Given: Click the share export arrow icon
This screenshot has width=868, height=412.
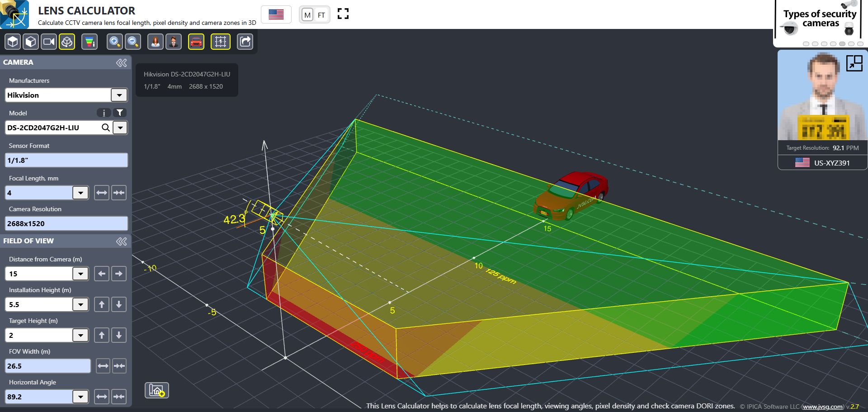Looking at the screenshot, I should 245,42.
